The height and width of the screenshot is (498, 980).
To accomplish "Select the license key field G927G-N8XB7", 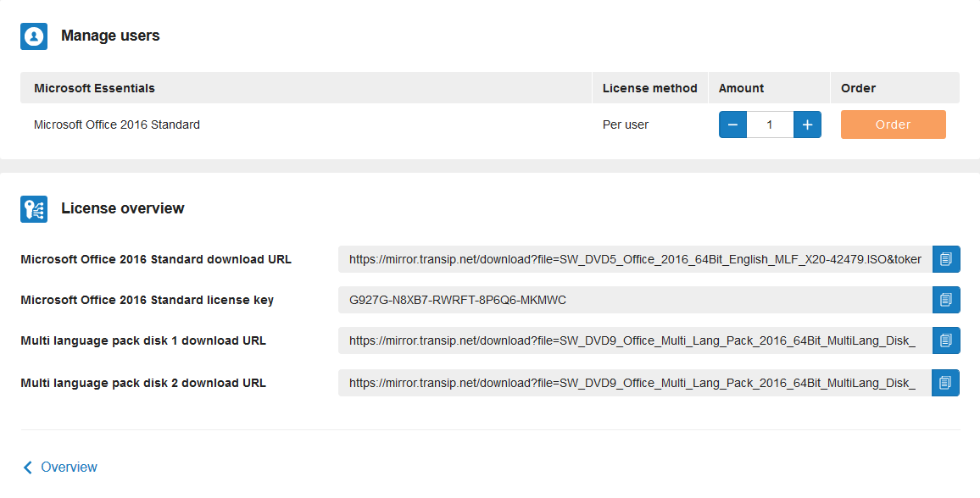I will pyautogui.click(x=635, y=300).
